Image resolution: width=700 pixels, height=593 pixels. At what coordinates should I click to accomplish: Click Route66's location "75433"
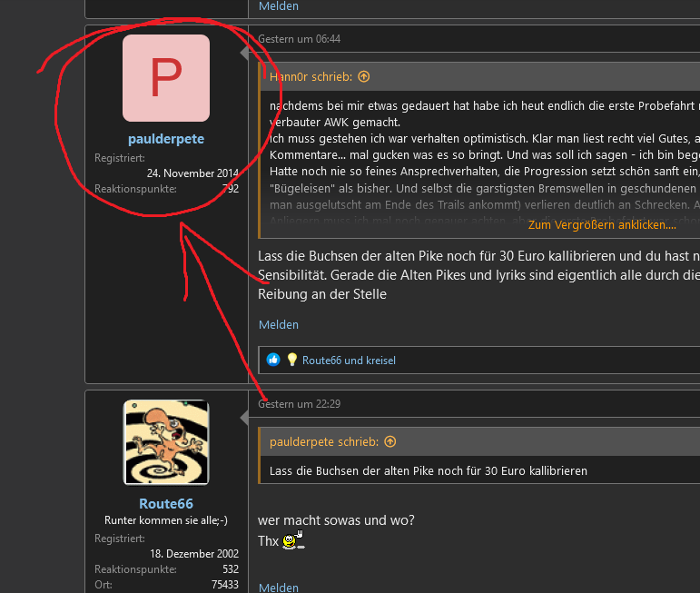pyautogui.click(x=223, y=585)
